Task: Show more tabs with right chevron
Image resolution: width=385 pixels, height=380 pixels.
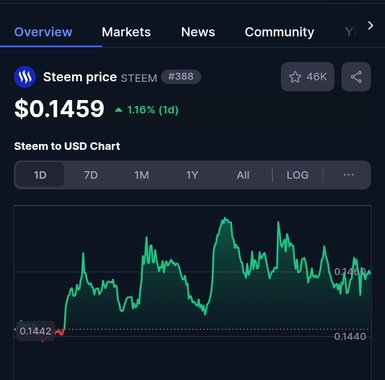Action: point(370,26)
